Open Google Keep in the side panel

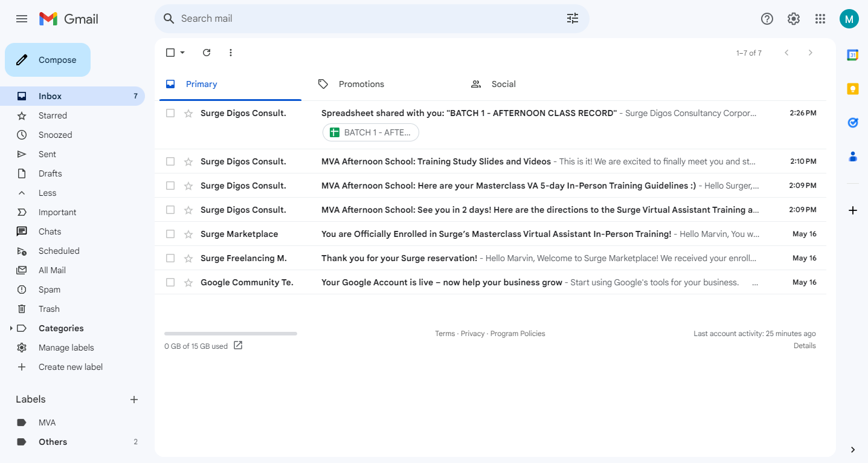(x=852, y=89)
